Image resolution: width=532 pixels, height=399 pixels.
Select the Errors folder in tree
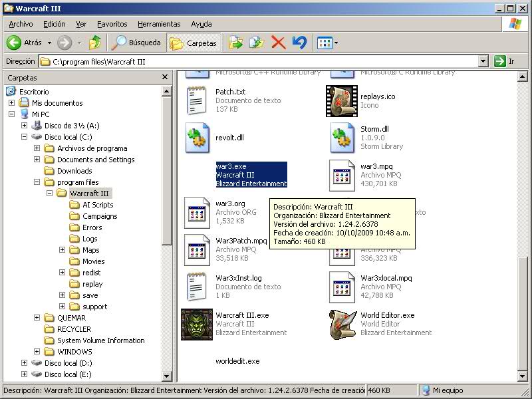click(86, 227)
